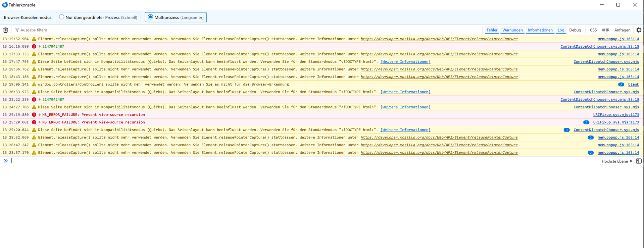The width and height of the screenshot is (644, 248).
Task: Expand error 2147942487 at 13:16:16.080
Action: click(x=40, y=46)
